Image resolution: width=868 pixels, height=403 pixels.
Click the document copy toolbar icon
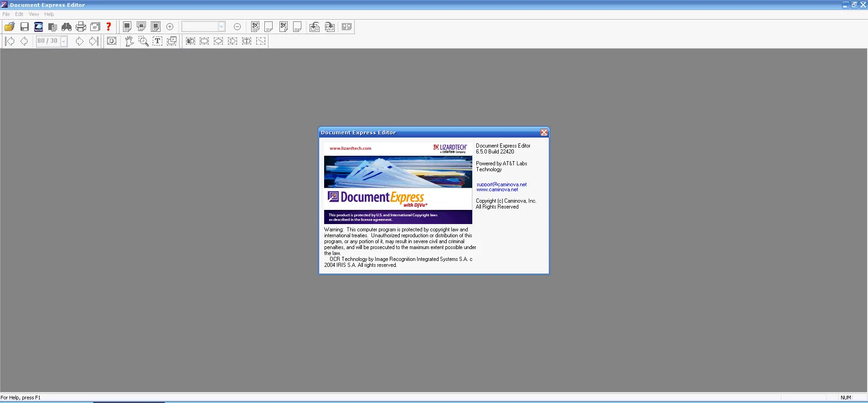coord(53,27)
